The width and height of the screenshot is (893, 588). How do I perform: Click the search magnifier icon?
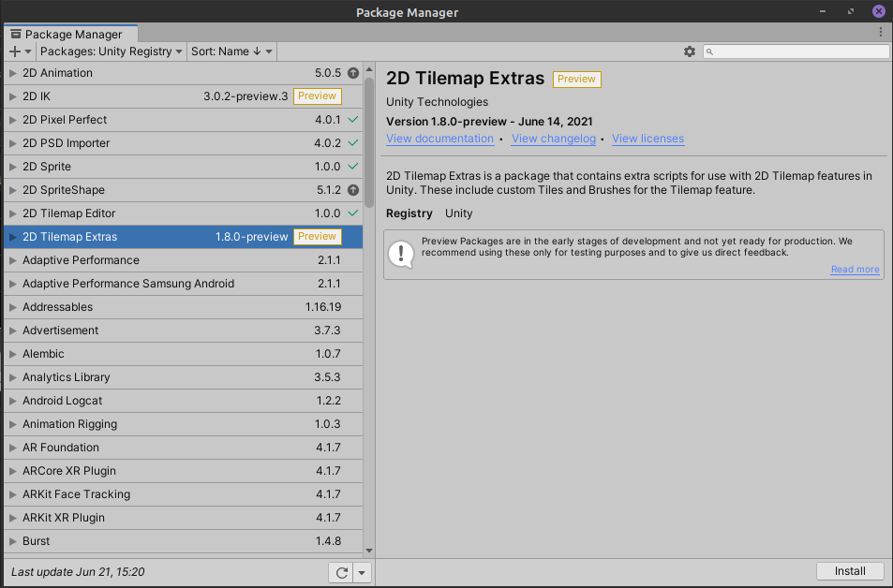(x=709, y=51)
